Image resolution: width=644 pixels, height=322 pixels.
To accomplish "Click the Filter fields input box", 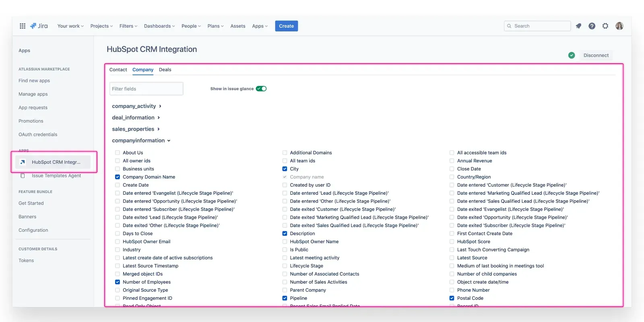I will pyautogui.click(x=146, y=89).
